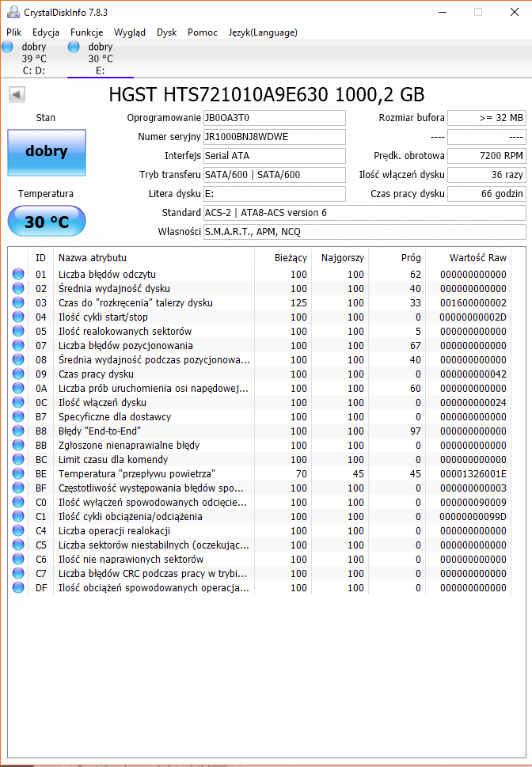Click raw value 00001326001E
Image resolution: width=532 pixels, height=767 pixels.
click(x=473, y=474)
